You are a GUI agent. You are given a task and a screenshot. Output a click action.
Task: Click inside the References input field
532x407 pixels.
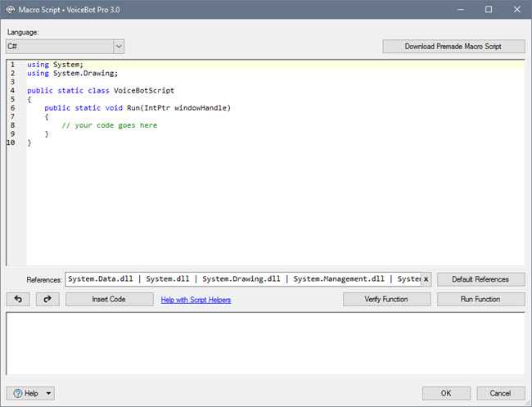tap(243, 279)
